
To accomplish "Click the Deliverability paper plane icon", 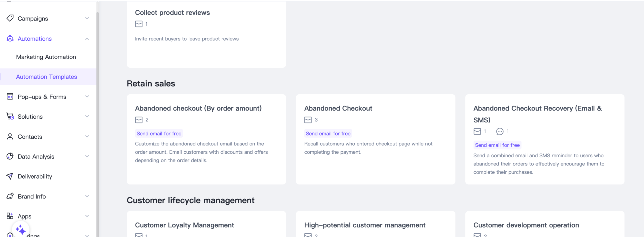I will point(10,176).
